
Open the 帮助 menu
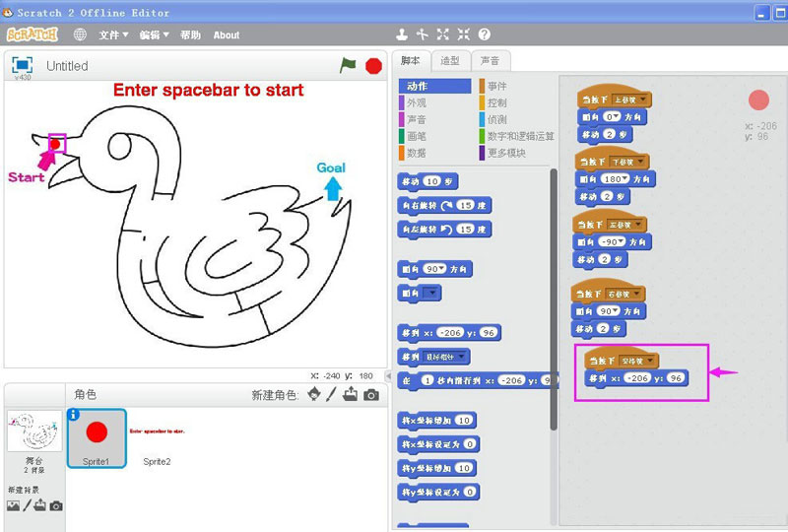coord(190,34)
